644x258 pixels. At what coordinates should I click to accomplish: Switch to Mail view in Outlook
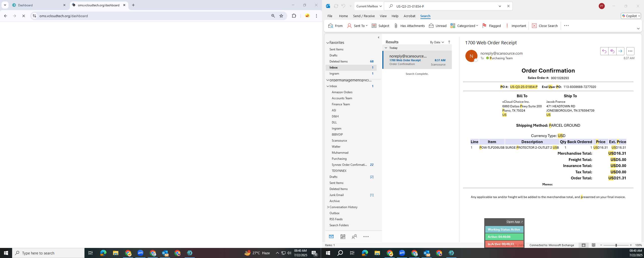[331, 236]
